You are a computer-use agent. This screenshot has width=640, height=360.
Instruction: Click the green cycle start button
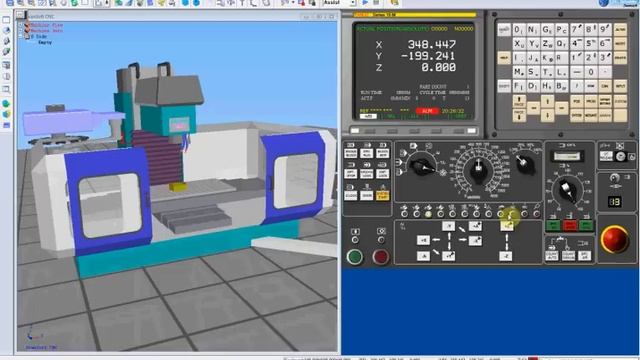point(355,257)
